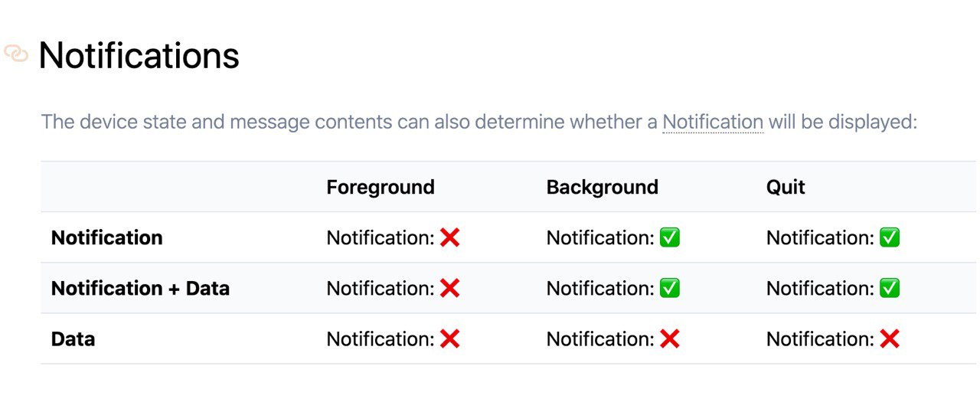Click red cross in Notification + Data Foreground cell

[x=450, y=288]
